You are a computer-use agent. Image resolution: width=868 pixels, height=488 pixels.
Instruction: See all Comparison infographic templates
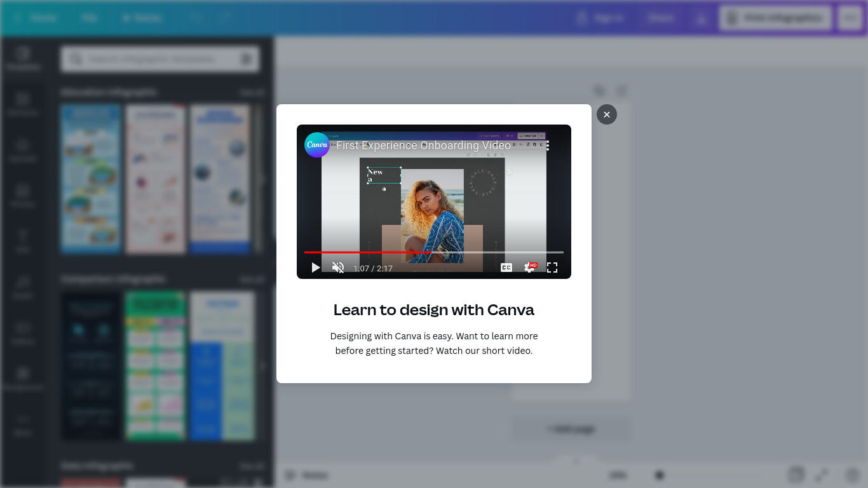click(252, 280)
